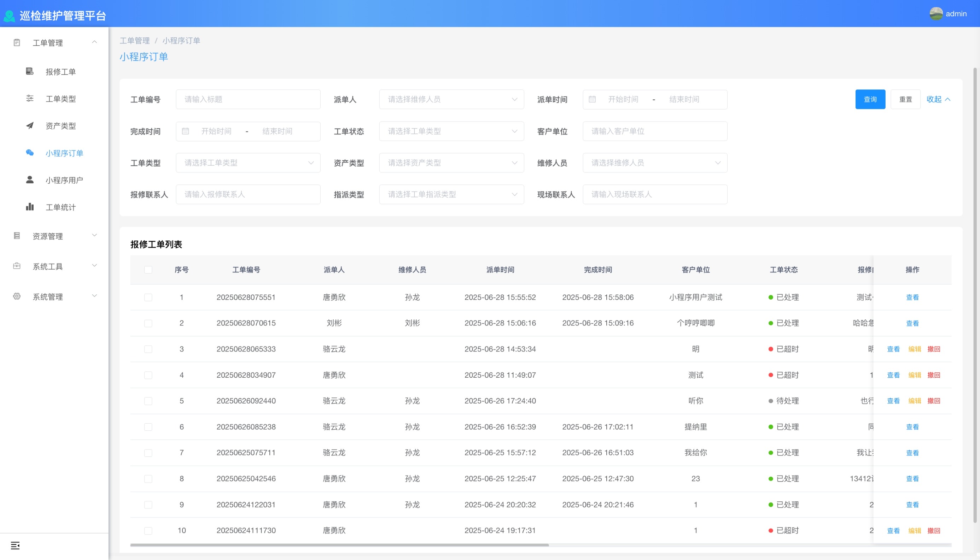Click the 客户单位 input field

pyautogui.click(x=654, y=131)
